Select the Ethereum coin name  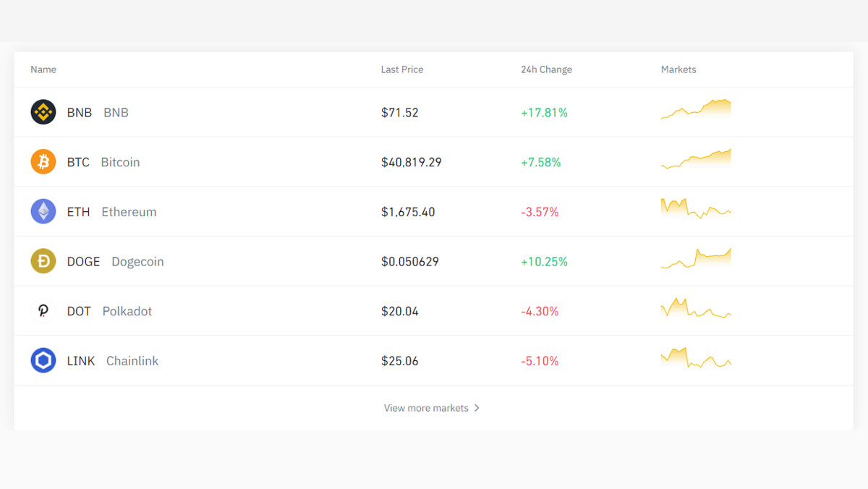pos(129,212)
